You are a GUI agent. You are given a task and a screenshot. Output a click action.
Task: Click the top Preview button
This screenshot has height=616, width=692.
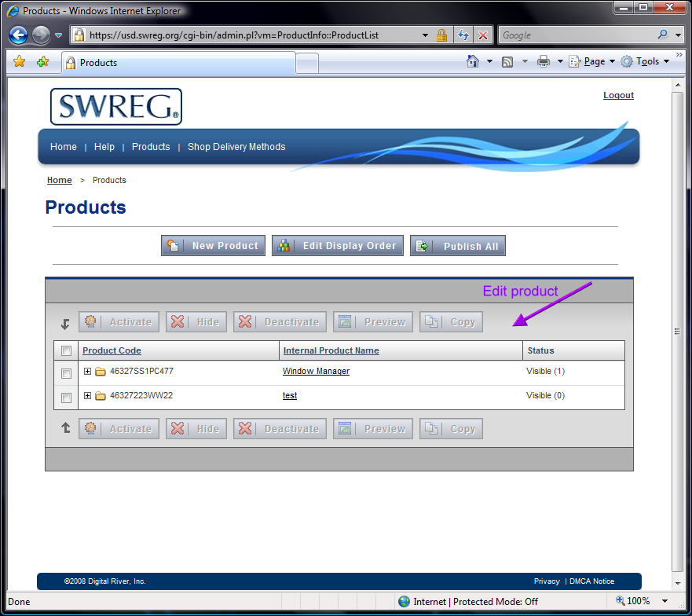click(x=373, y=322)
